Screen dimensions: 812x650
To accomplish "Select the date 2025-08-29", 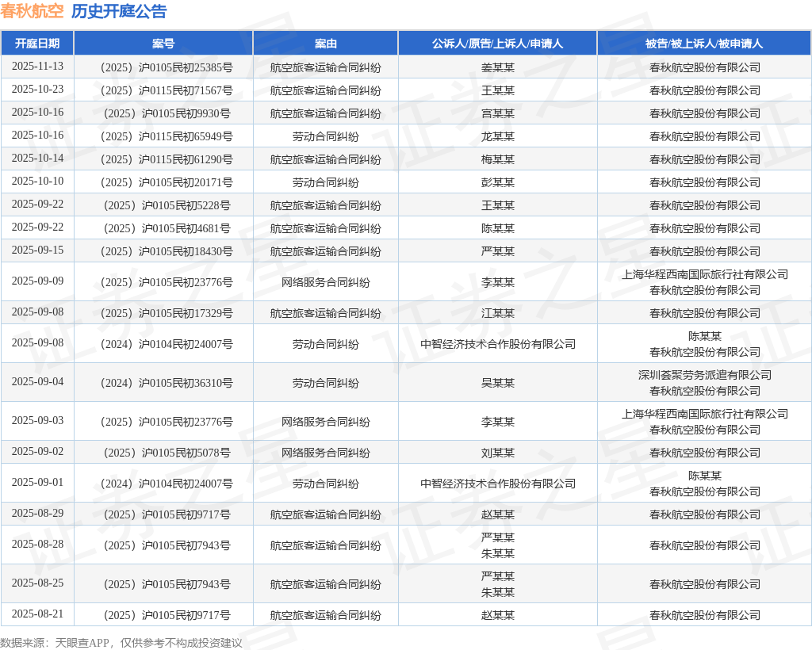I will point(37,513).
